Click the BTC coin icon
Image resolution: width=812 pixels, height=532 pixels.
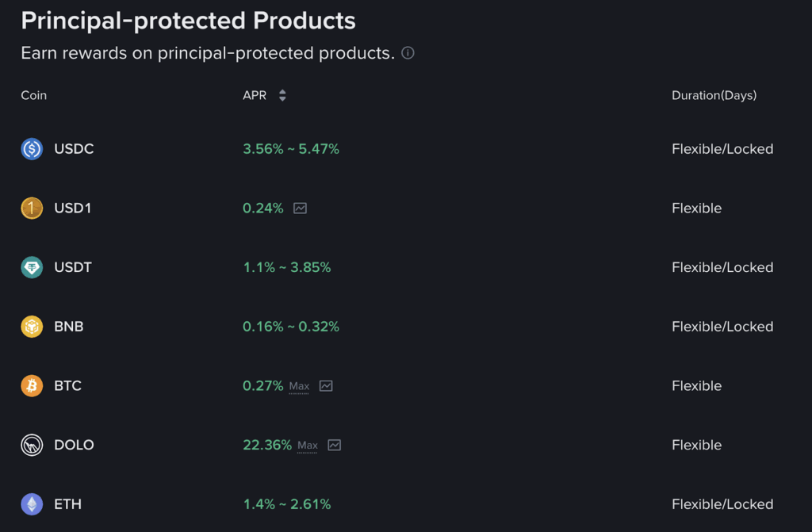coord(30,385)
